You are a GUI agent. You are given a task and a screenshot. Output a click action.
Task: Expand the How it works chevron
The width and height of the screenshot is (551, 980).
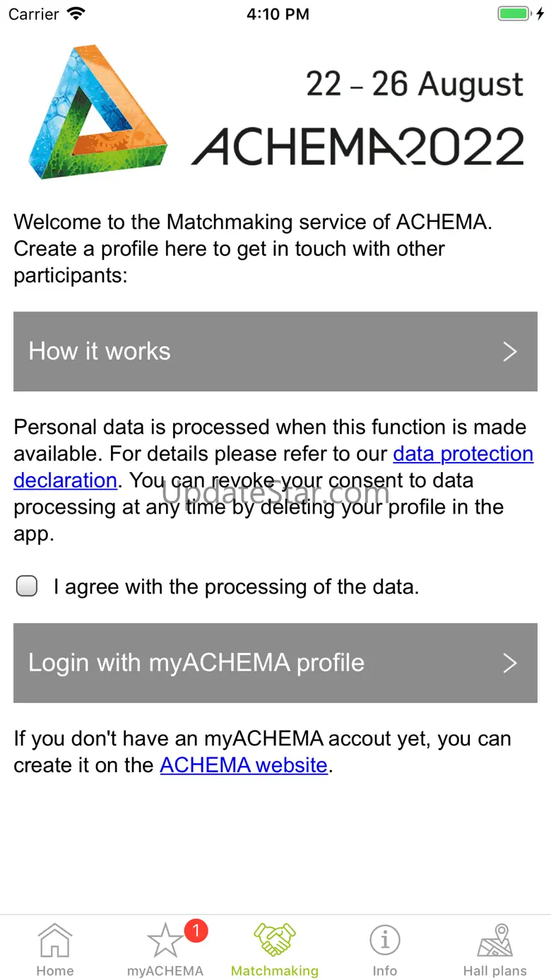[x=510, y=352]
